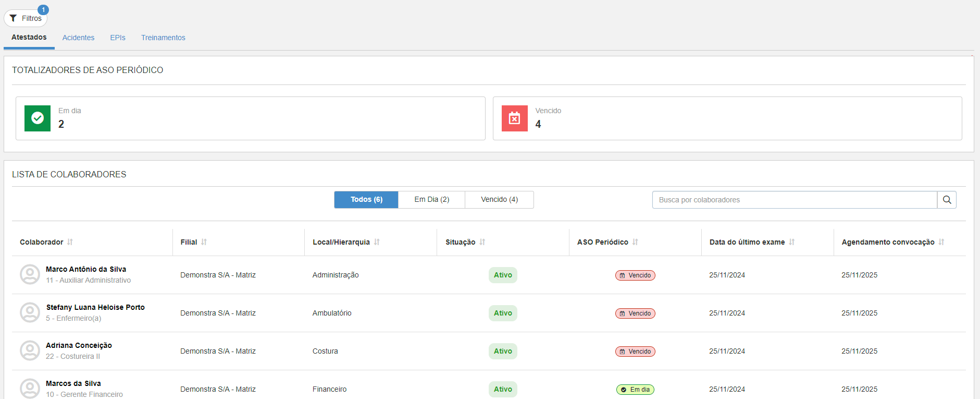Click the red Vencido calendar icon
Image resolution: width=980 pixels, height=399 pixels.
click(515, 118)
